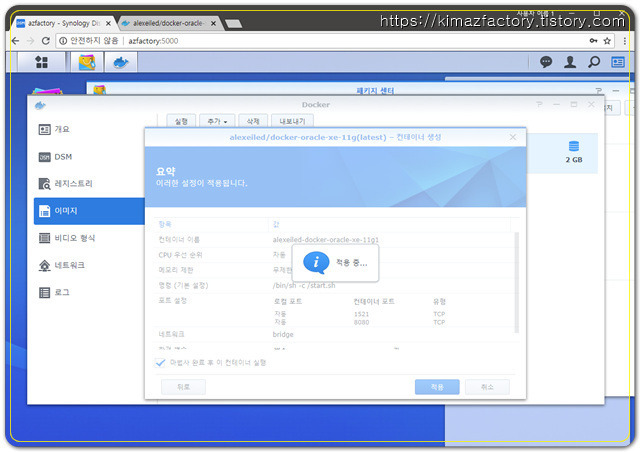
Task: Click the 컨테이너 포트 column header
Action: click(x=374, y=301)
